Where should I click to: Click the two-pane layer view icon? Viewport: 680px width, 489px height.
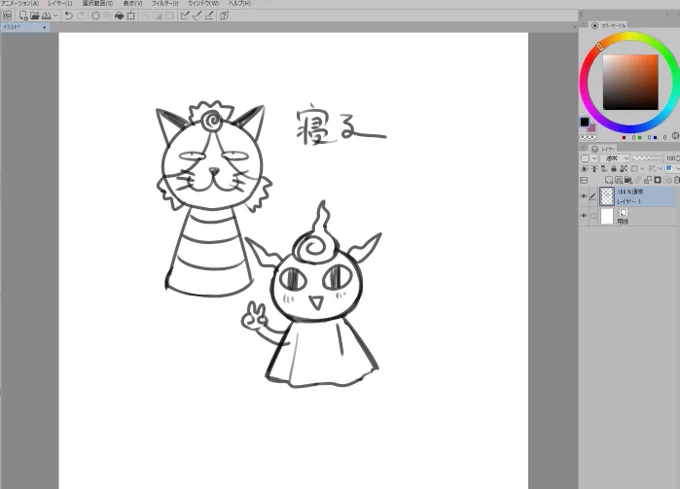pos(584,180)
